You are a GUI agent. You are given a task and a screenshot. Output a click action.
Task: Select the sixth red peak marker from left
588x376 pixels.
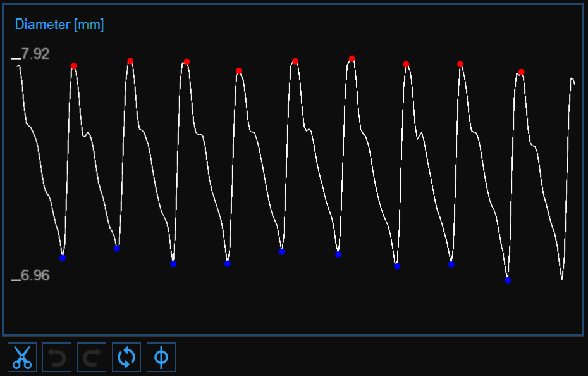352,59
